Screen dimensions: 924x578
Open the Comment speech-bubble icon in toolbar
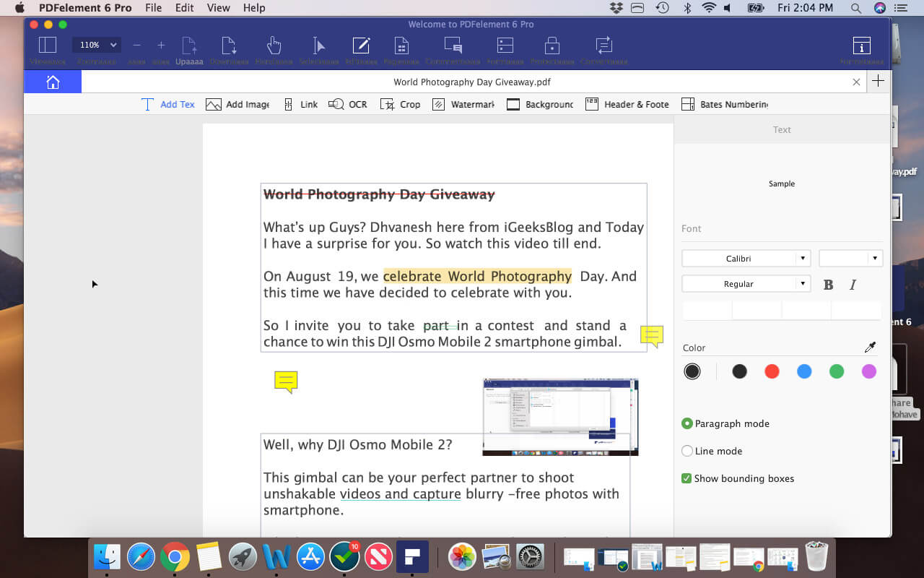tap(453, 45)
